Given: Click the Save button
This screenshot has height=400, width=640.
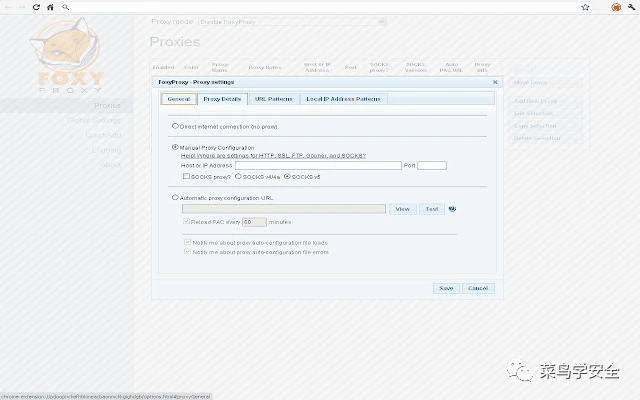Looking at the screenshot, I should [x=446, y=288].
